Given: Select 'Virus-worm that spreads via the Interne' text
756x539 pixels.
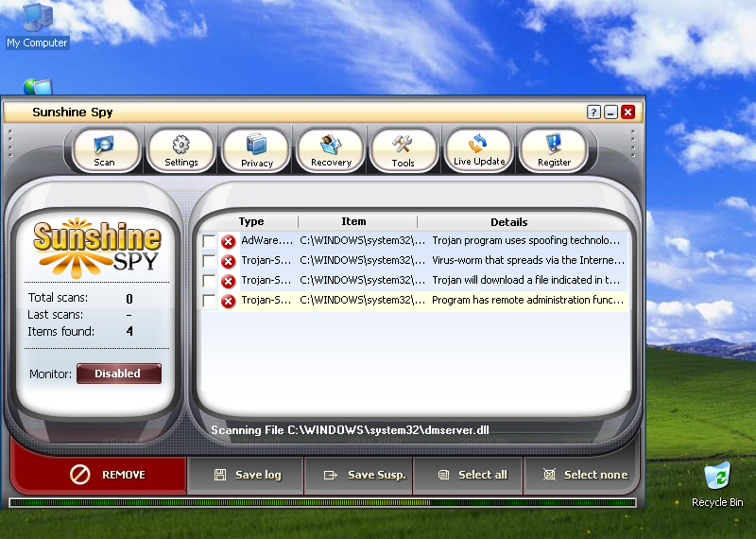Looking at the screenshot, I should pyautogui.click(x=528, y=260).
